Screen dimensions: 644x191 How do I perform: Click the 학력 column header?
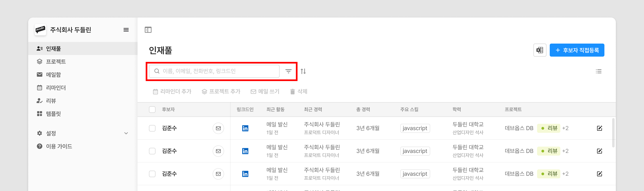(456, 110)
